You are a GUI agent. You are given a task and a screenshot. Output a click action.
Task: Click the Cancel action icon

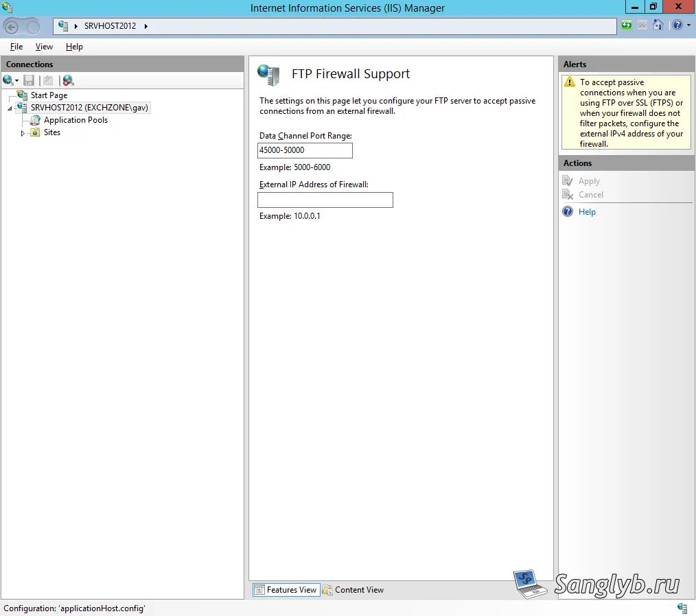(x=568, y=194)
